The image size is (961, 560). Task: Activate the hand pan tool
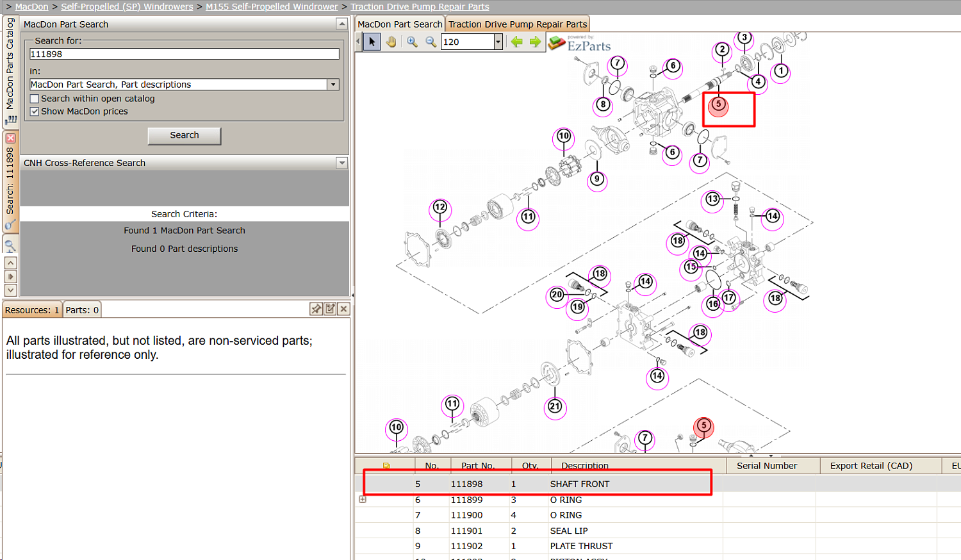click(x=391, y=42)
